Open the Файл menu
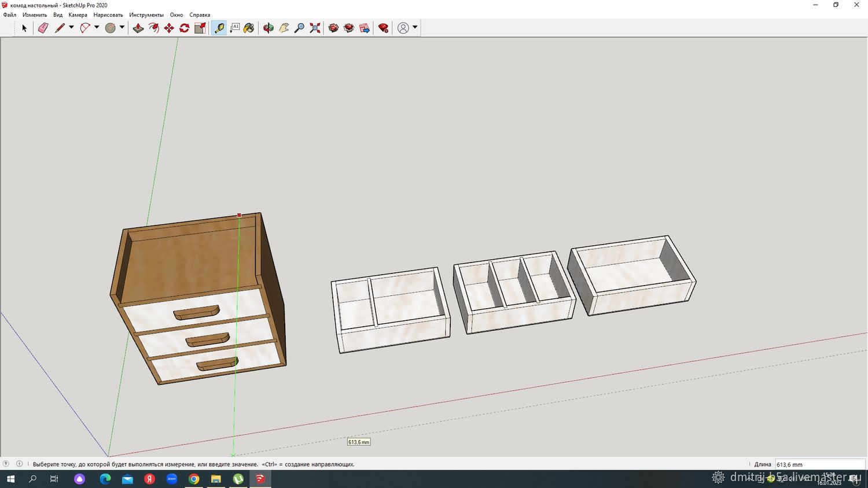868x488 pixels. pos(10,15)
